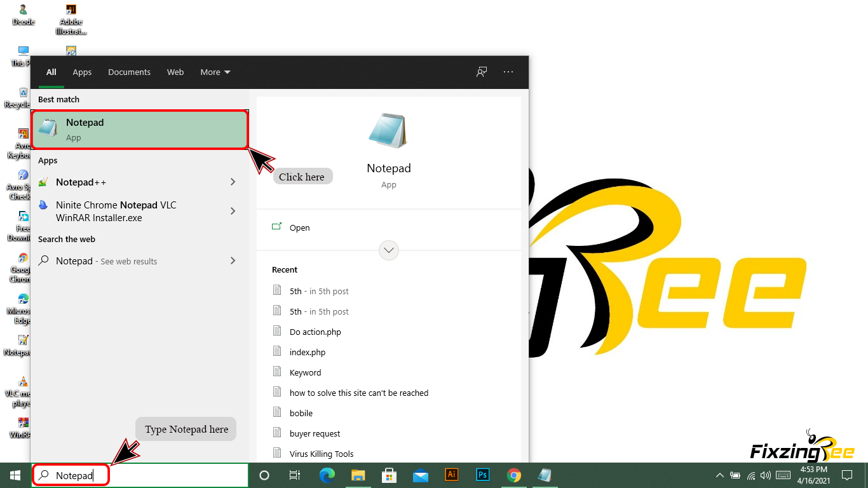Open Microsoft Edge from the taskbar
This screenshot has height=488, width=868.
[327, 475]
